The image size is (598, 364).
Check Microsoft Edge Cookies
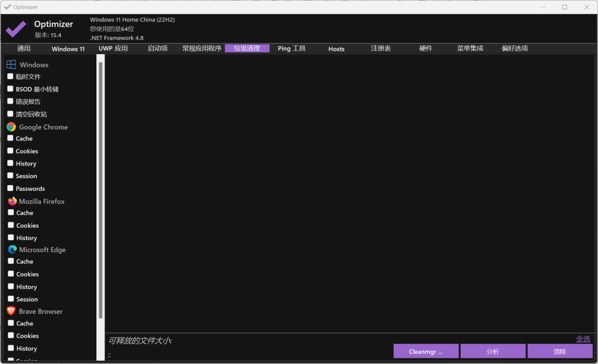click(x=11, y=274)
